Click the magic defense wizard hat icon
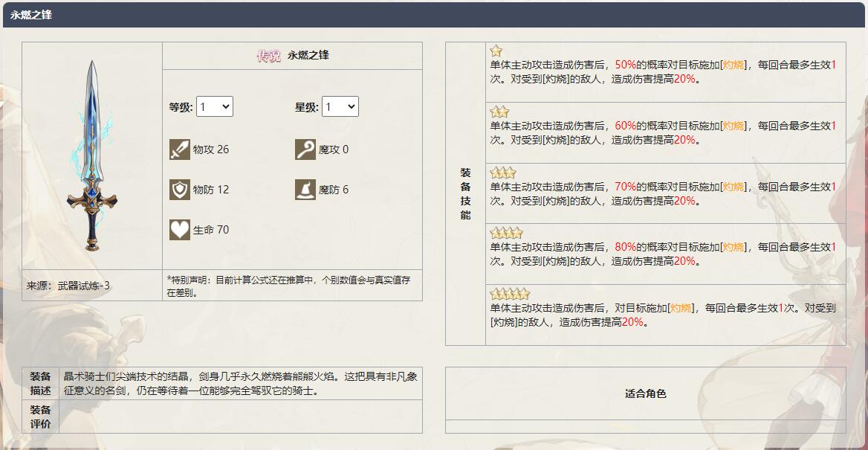This screenshot has height=450, width=868. point(305,190)
